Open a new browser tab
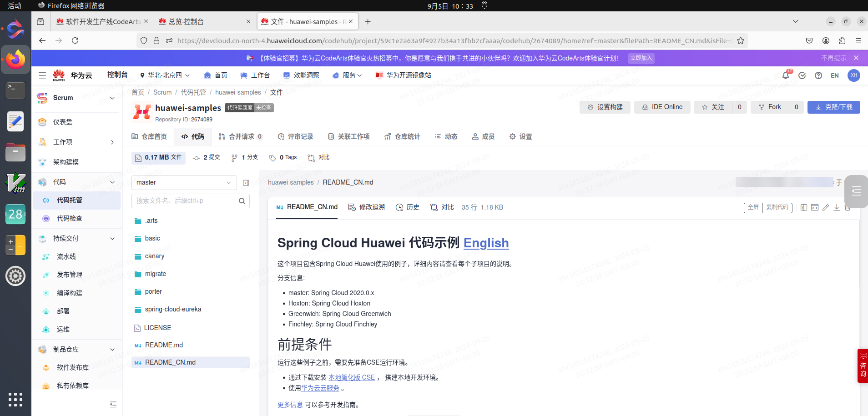Viewport: 868px width, 416px height. click(x=368, y=22)
